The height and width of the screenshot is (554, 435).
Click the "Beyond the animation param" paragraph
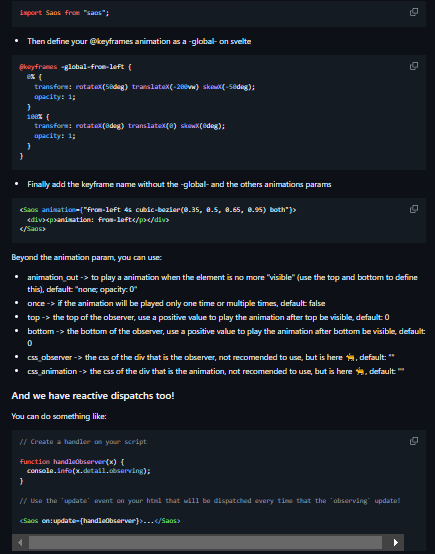click(87, 257)
